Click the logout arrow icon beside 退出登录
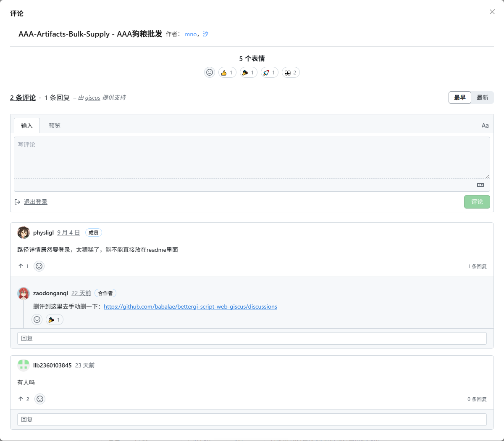This screenshot has height=441, width=504. click(x=17, y=202)
